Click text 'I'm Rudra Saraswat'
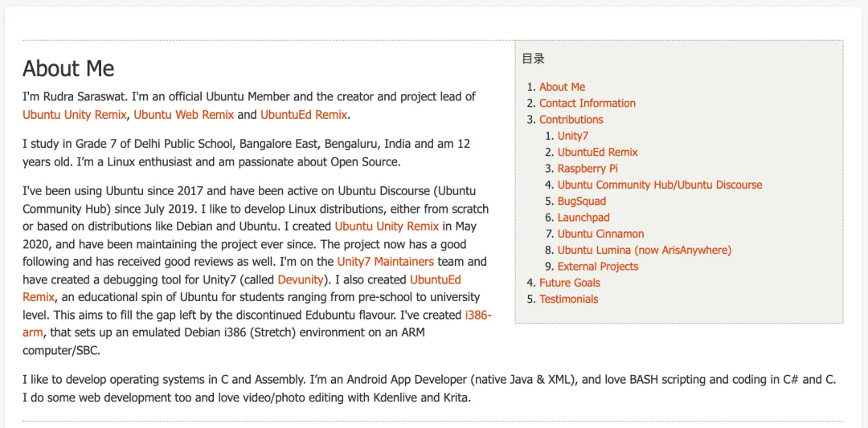 pos(76,97)
